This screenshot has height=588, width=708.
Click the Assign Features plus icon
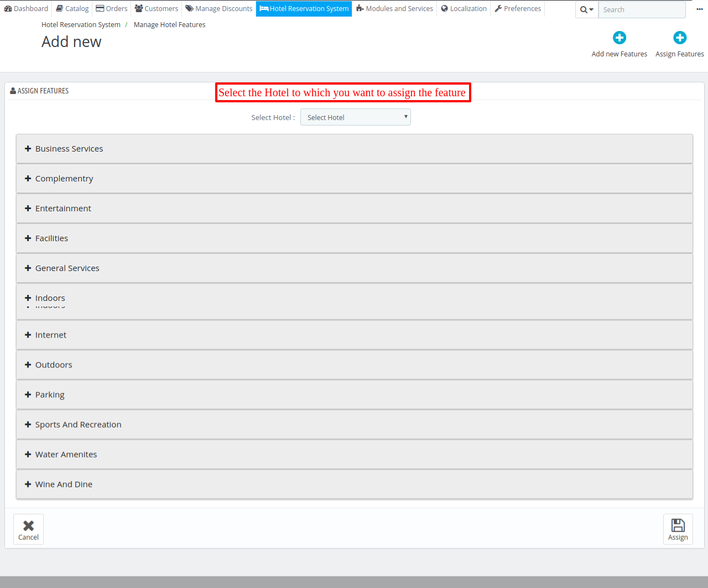point(680,38)
